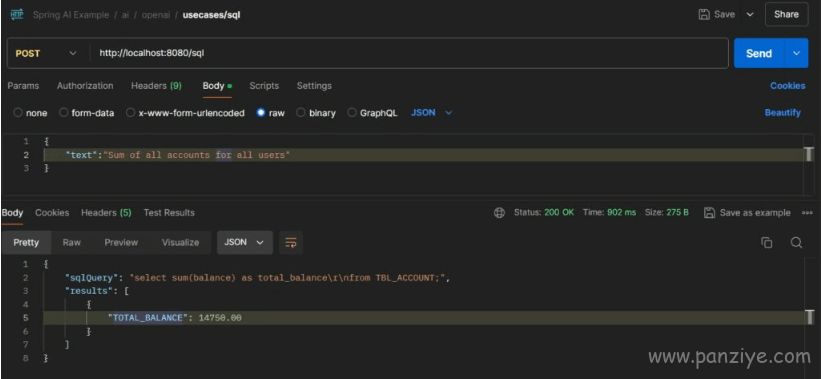Image resolution: width=821 pixels, height=379 pixels.
Task: Click Beautify to format the body
Action: [782, 113]
